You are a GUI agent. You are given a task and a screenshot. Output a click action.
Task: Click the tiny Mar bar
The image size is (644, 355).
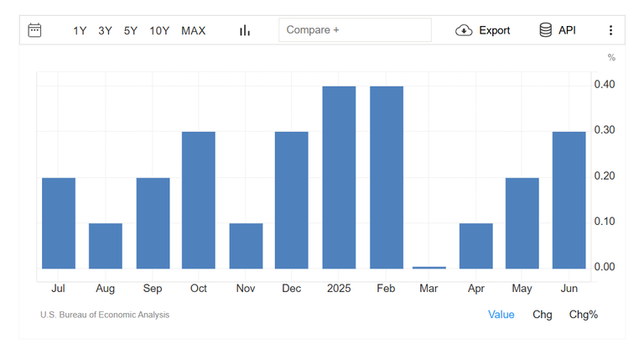(x=429, y=268)
